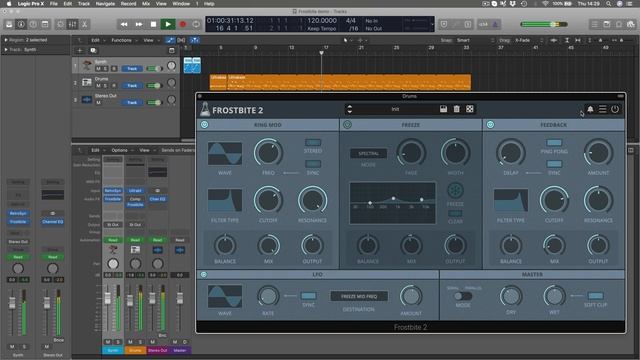Toggle the Mixer icon in control bar
The image size is (640, 360).
point(72,24)
